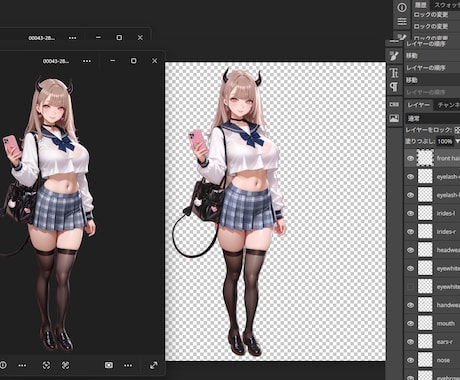Open the Paragraph panel icon

394,88
